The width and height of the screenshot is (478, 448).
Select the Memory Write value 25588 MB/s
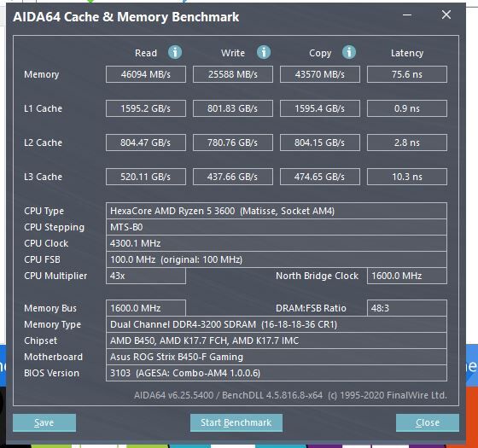click(x=233, y=74)
